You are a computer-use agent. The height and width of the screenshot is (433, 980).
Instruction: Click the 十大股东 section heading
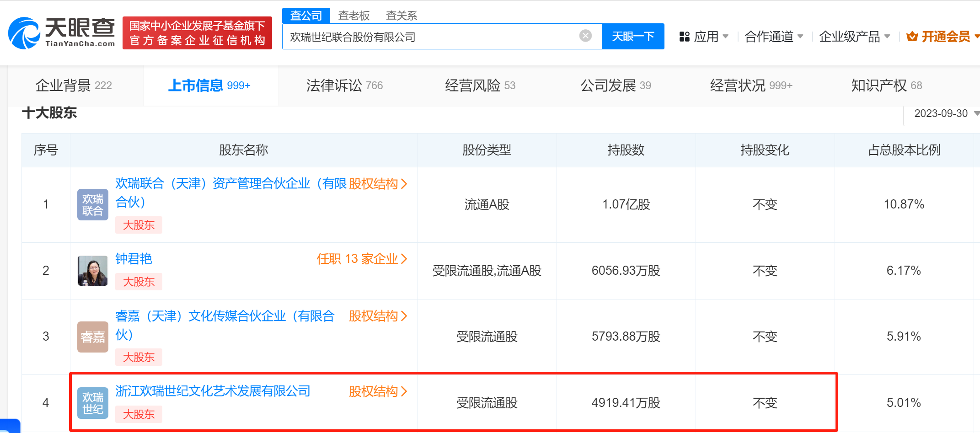coord(49,113)
